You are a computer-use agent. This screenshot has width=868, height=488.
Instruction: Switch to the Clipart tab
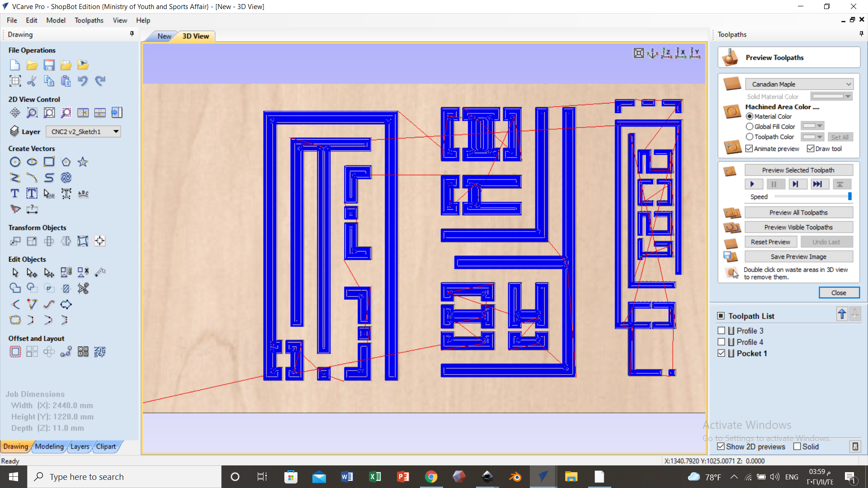(x=106, y=446)
